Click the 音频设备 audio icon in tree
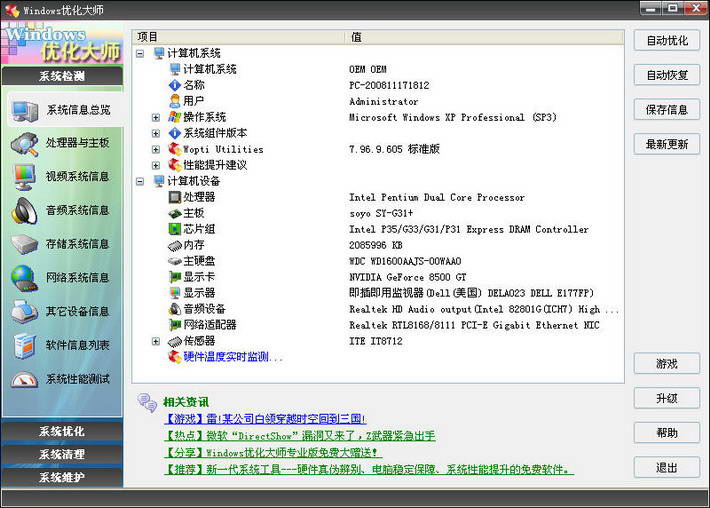 pyautogui.click(x=175, y=309)
